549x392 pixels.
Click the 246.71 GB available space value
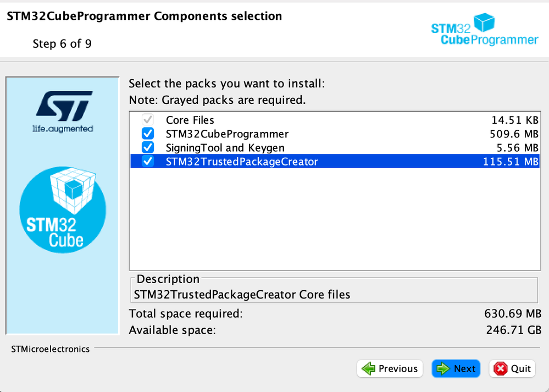click(514, 330)
